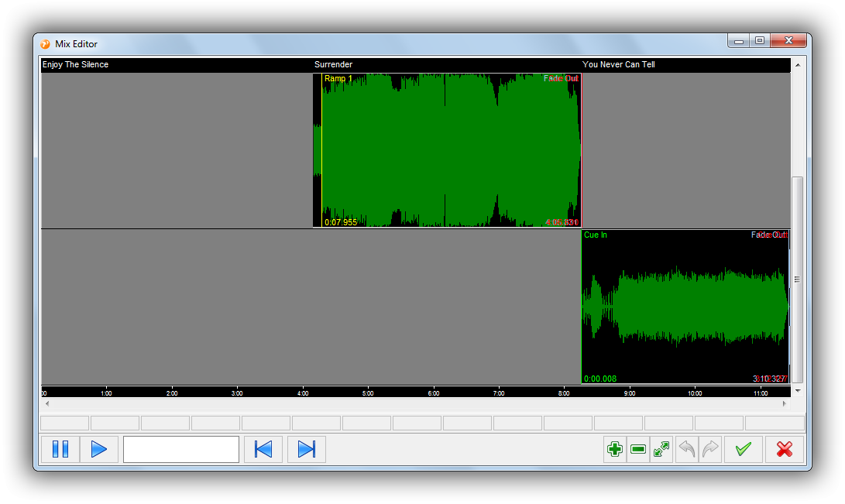Click the 1:00 mark on the timeline ruler
The image size is (845, 504).
[106, 393]
